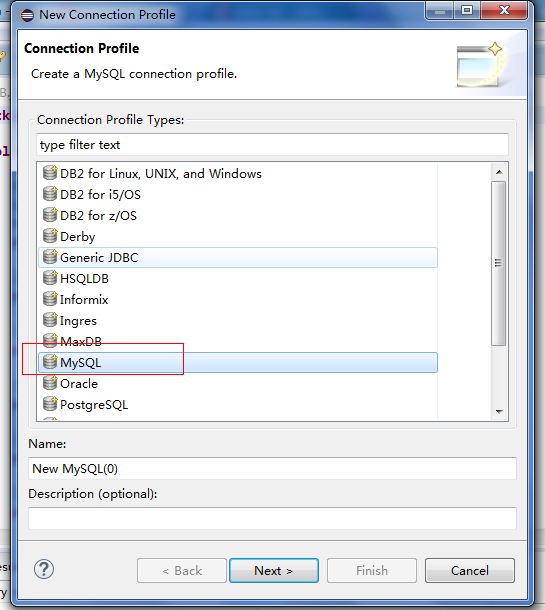Click the DB2 for i5/OS database icon
The height and width of the screenshot is (610, 545).
(x=50, y=194)
